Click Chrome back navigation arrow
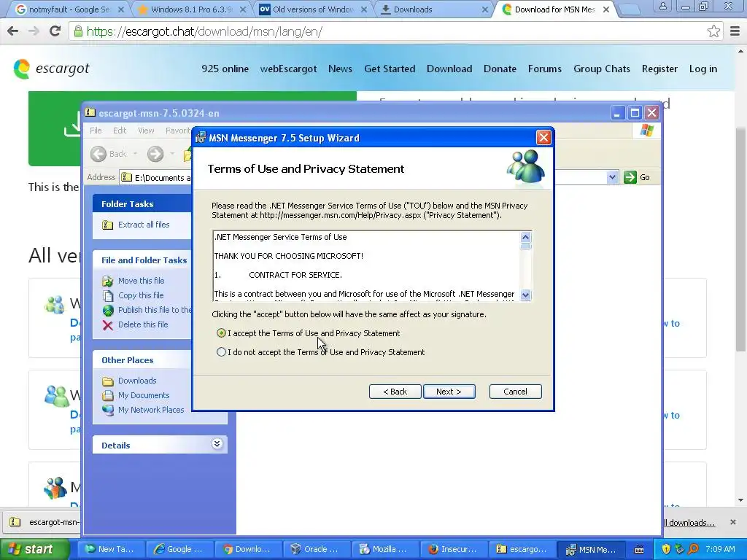The width and height of the screenshot is (747, 560). pos(13,31)
